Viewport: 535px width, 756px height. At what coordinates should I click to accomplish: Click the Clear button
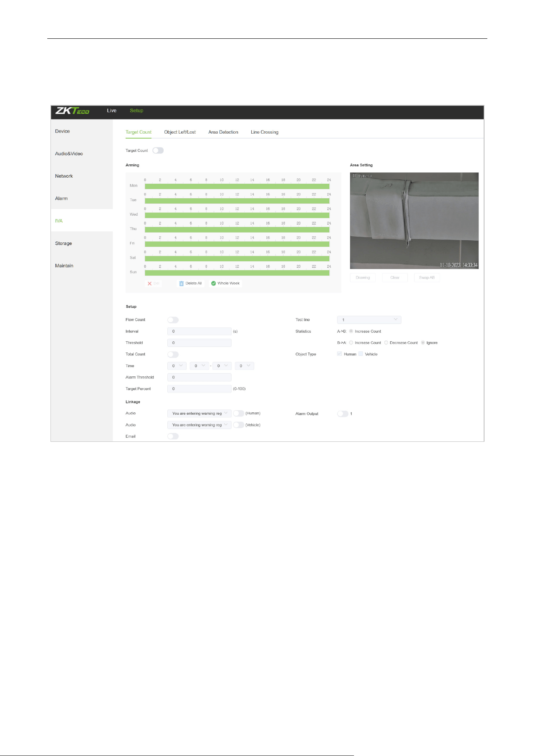[395, 278]
